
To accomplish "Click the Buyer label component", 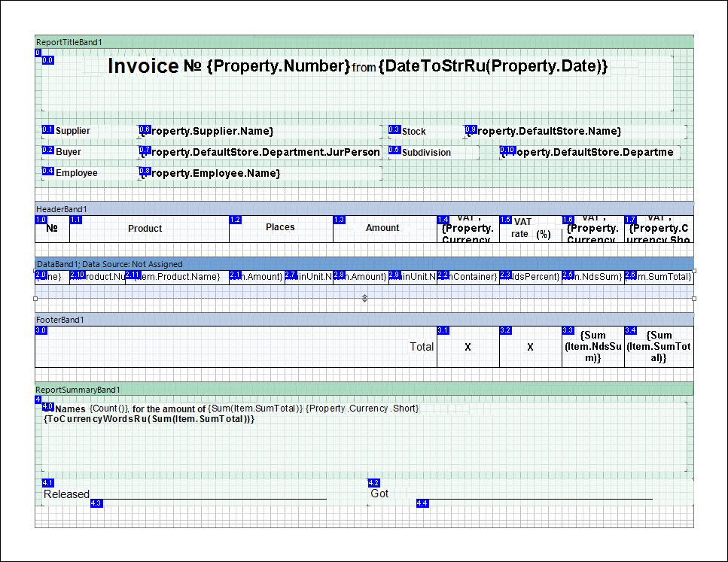I will pyautogui.click(x=87, y=152).
